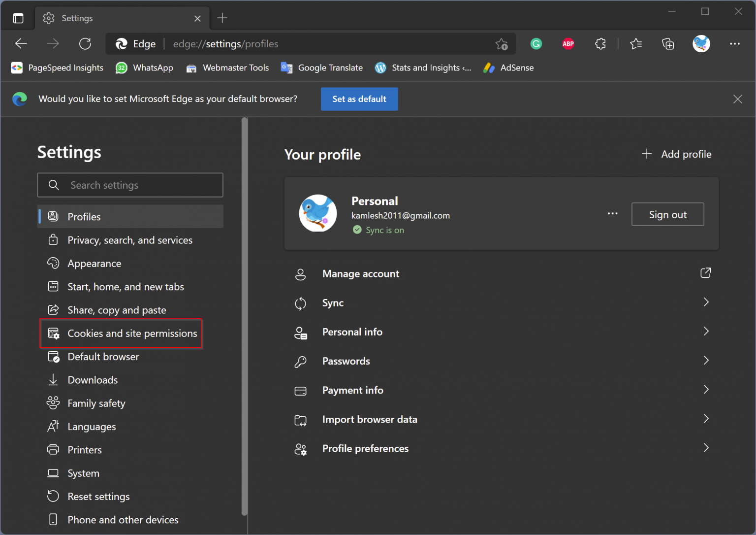Expand the Passwords section

coord(706,360)
